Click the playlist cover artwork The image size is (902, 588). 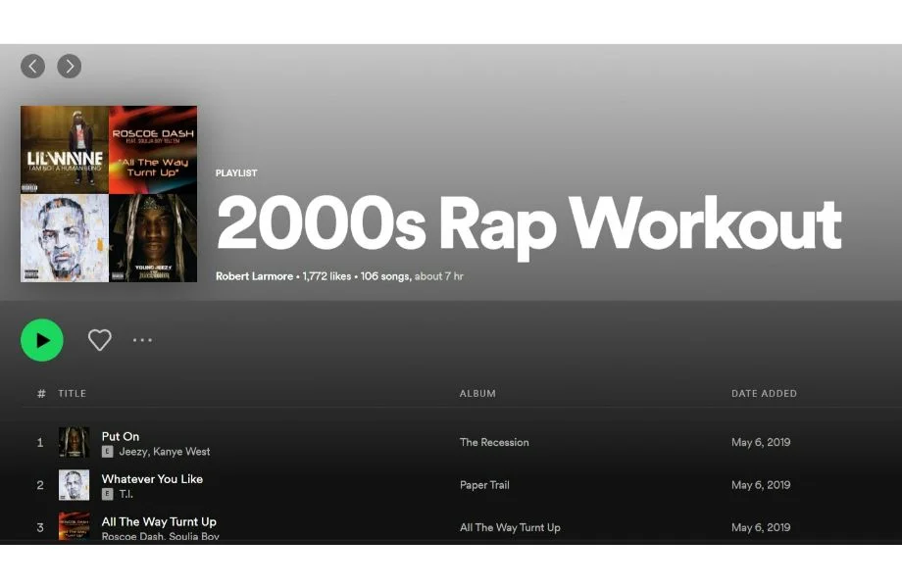(x=108, y=193)
